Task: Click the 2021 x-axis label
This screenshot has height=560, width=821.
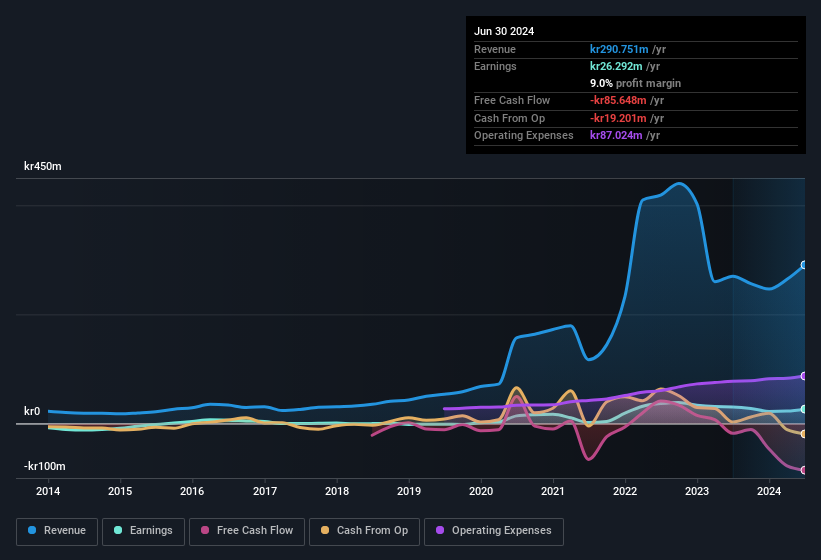Action: [x=553, y=491]
